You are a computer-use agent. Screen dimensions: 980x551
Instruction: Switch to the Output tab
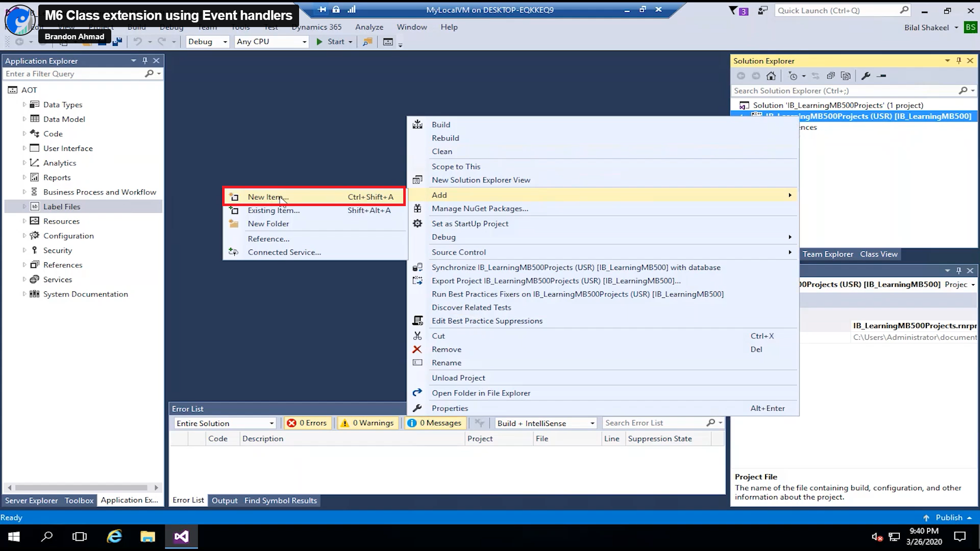(x=225, y=500)
